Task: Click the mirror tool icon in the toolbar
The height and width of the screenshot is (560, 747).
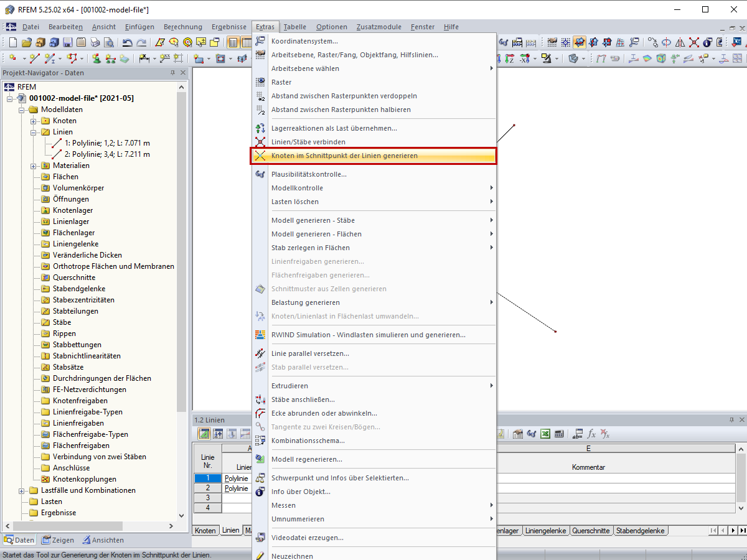Action: pos(680,42)
